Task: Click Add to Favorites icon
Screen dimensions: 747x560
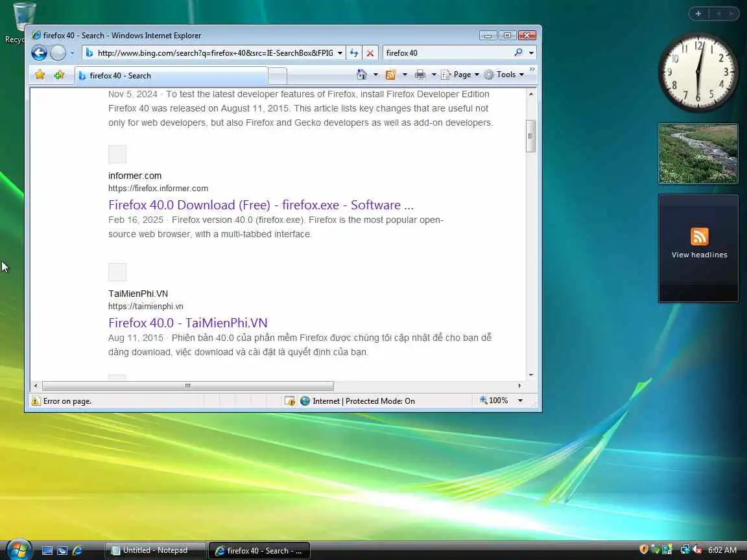Action: pos(59,75)
